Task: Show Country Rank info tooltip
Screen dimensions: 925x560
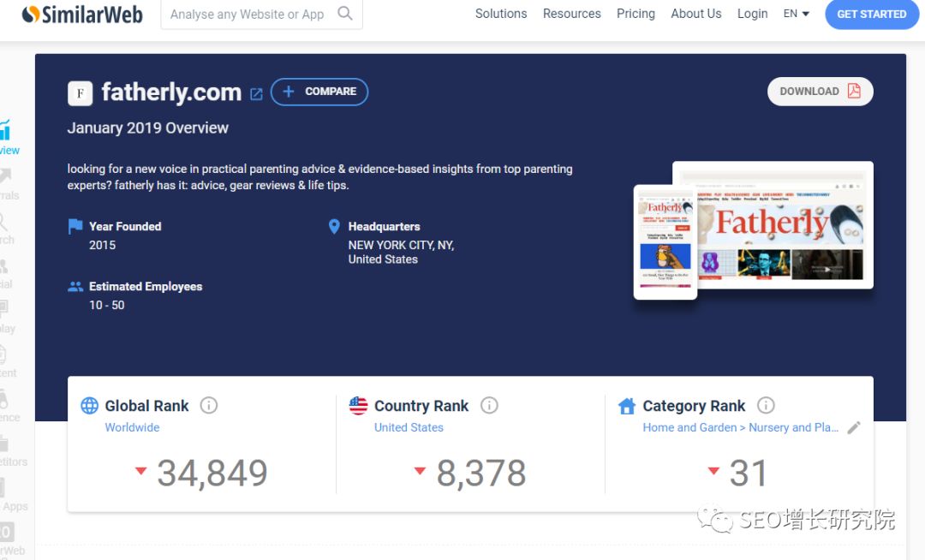Action: click(489, 406)
